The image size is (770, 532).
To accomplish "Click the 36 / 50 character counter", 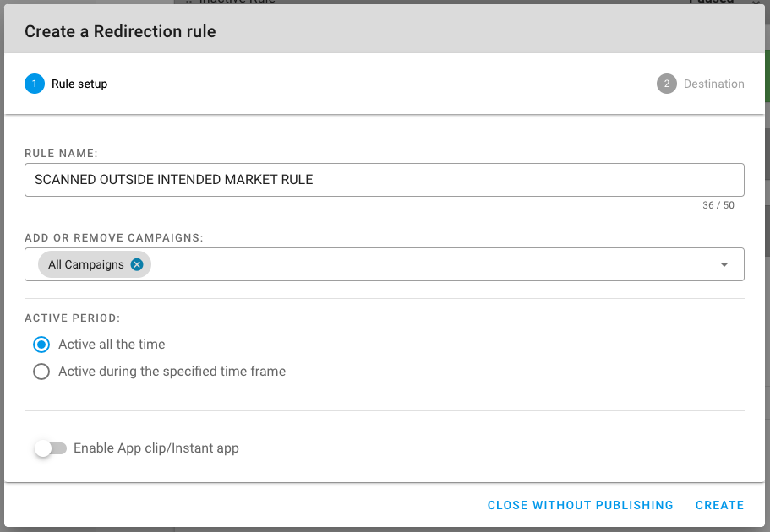I will tap(718, 205).
